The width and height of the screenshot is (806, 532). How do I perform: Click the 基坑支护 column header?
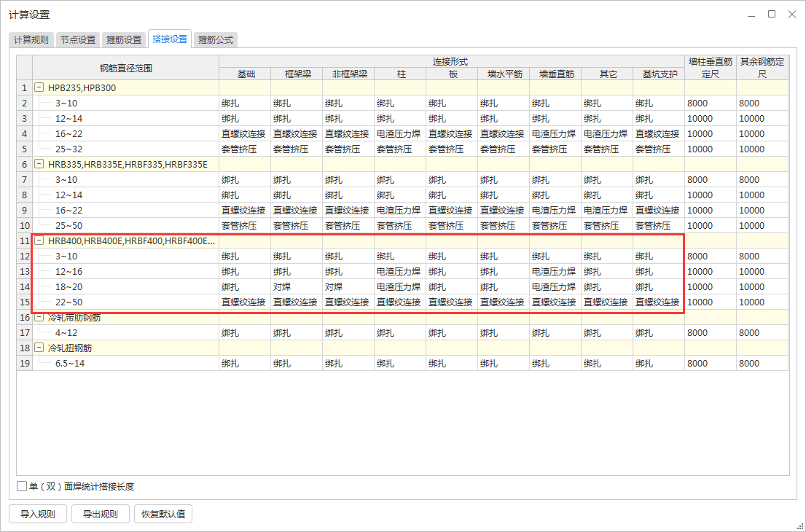[659, 74]
